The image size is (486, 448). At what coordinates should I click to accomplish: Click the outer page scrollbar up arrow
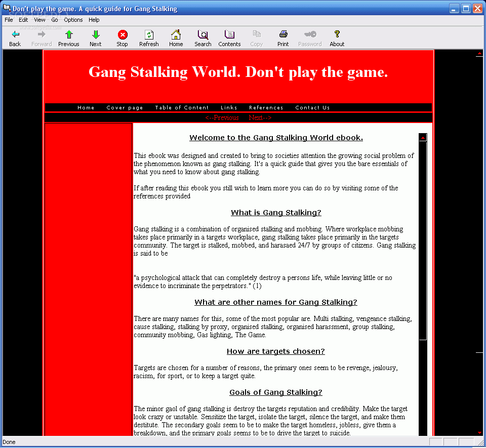click(479, 54)
